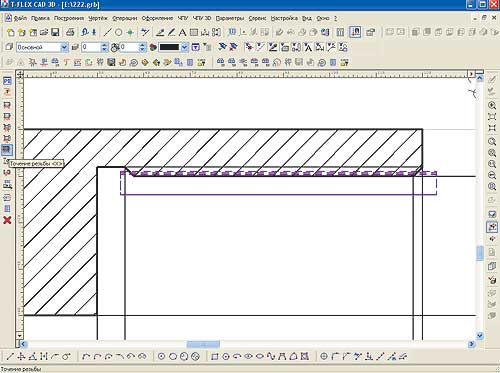Select the first circle tool in bottom toolbar
500x373 pixels.
[x=161, y=357]
